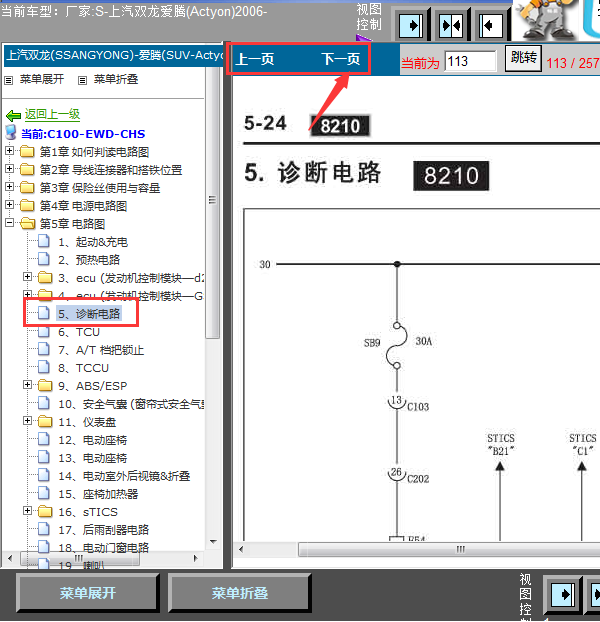Expand 第2章 导线连接器和搭铁位置
This screenshot has height=622, width=600.
click(10, 169)
